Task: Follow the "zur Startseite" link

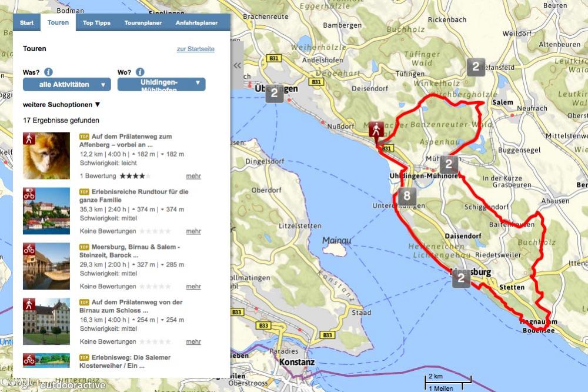Action: coord(195,49)
